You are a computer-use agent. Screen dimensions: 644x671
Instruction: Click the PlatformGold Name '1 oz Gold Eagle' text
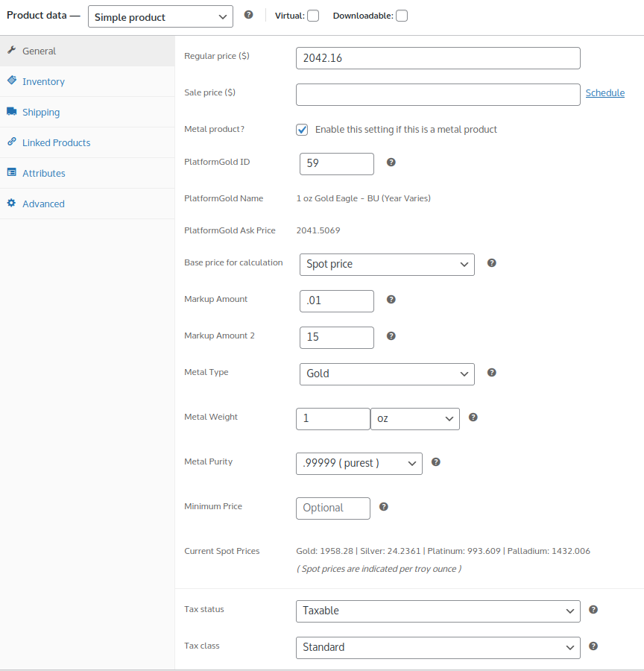pos(363,198)
